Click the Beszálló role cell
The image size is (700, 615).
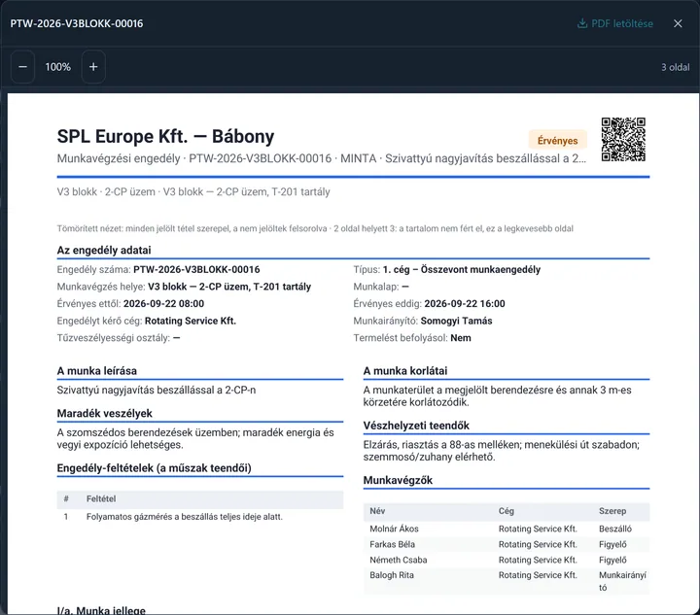(x=615, y=529)
